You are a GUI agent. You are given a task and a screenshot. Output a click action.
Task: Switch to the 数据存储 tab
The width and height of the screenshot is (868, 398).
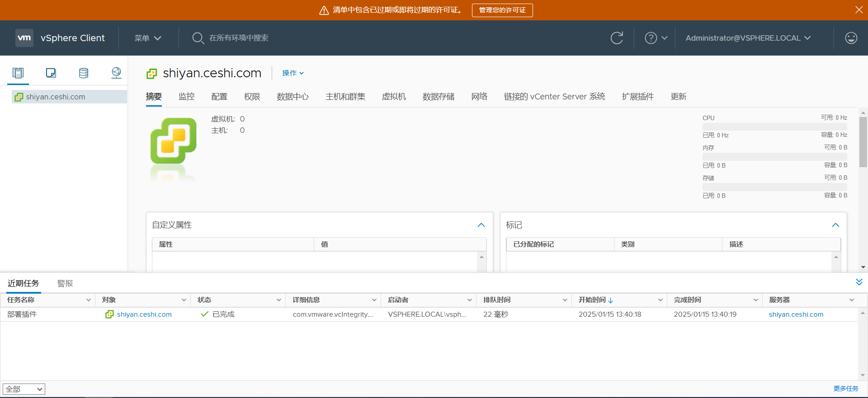tap(439, 97)
